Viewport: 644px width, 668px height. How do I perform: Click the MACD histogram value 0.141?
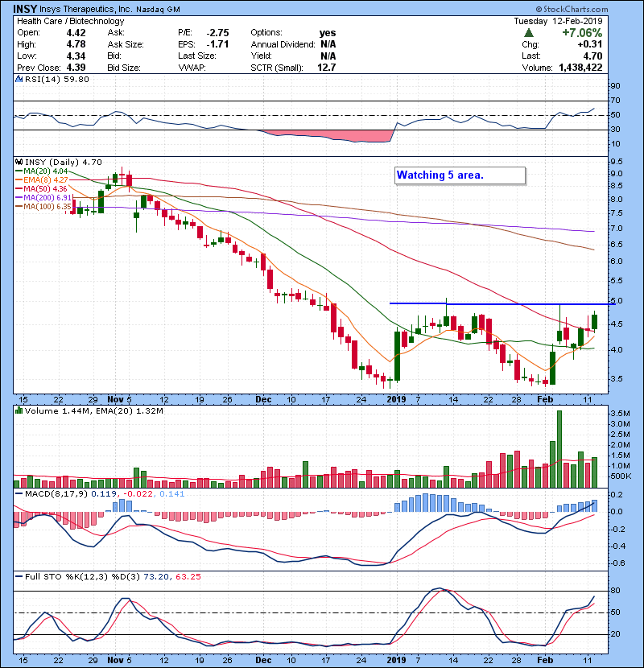click(x=171, y=494)
